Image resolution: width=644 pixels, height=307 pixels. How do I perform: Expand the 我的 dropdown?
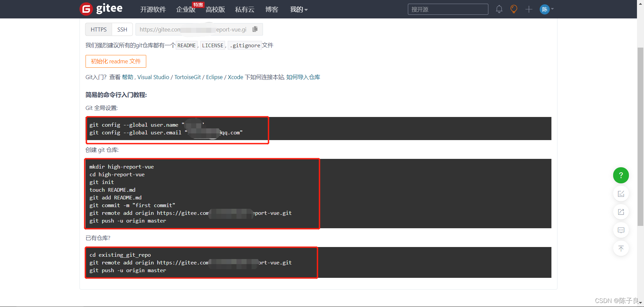[299, 9]
